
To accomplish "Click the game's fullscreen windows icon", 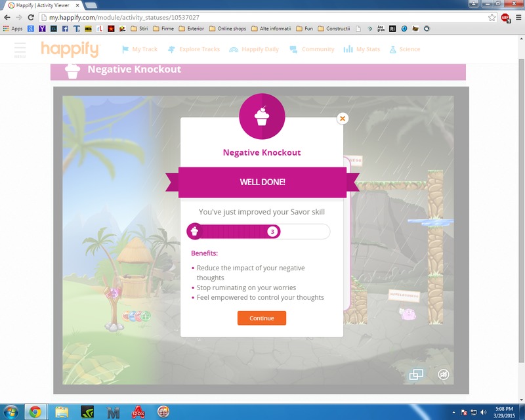I will click(x=416, y=374).
